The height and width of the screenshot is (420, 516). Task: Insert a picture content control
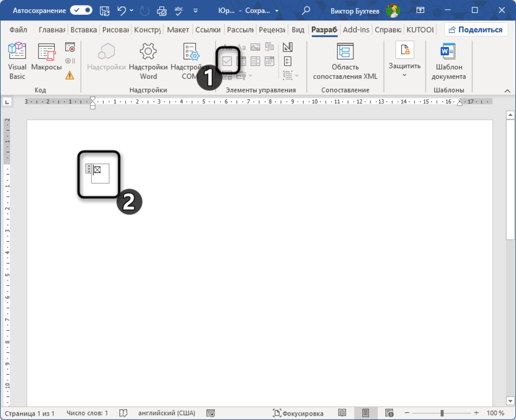(x=255, y=47)
